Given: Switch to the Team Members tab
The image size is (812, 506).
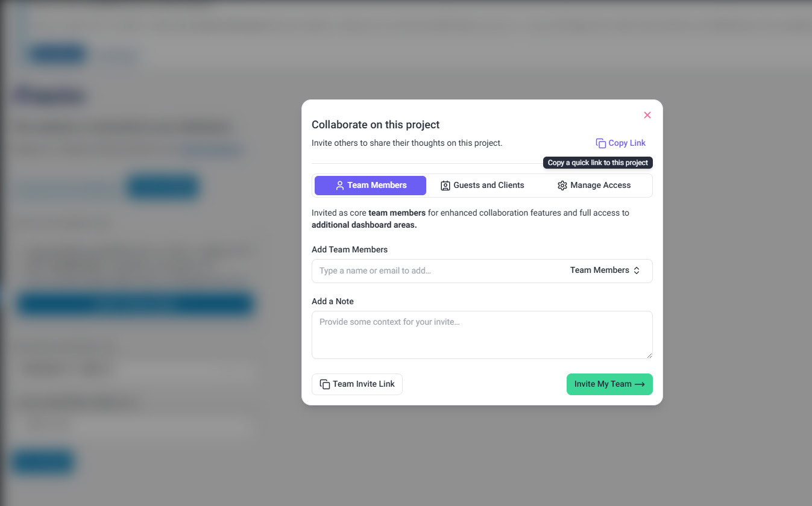Looking at the screenshot, I should point(370,186).
